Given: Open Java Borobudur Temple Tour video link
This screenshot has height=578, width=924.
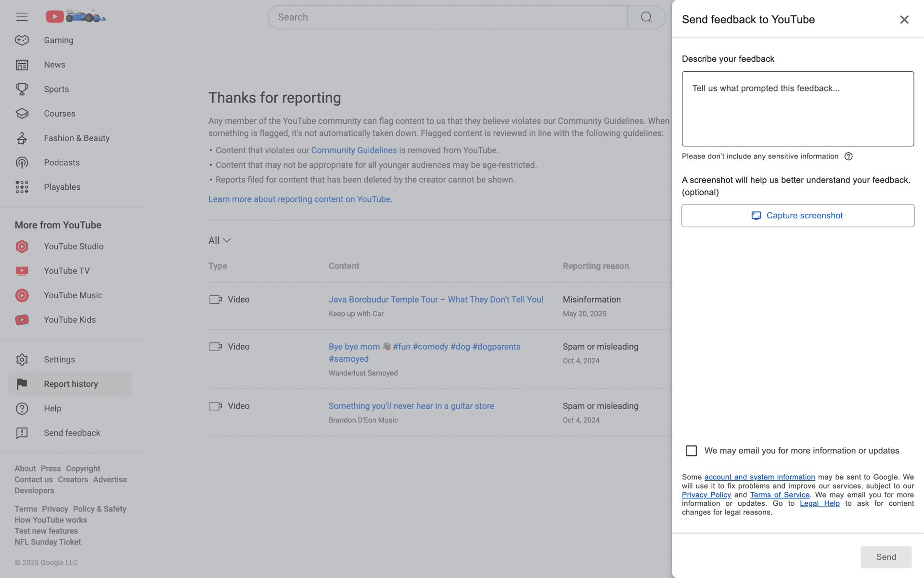Looking at the screenshot, I should pyautogui.click(x=436, y=300).
